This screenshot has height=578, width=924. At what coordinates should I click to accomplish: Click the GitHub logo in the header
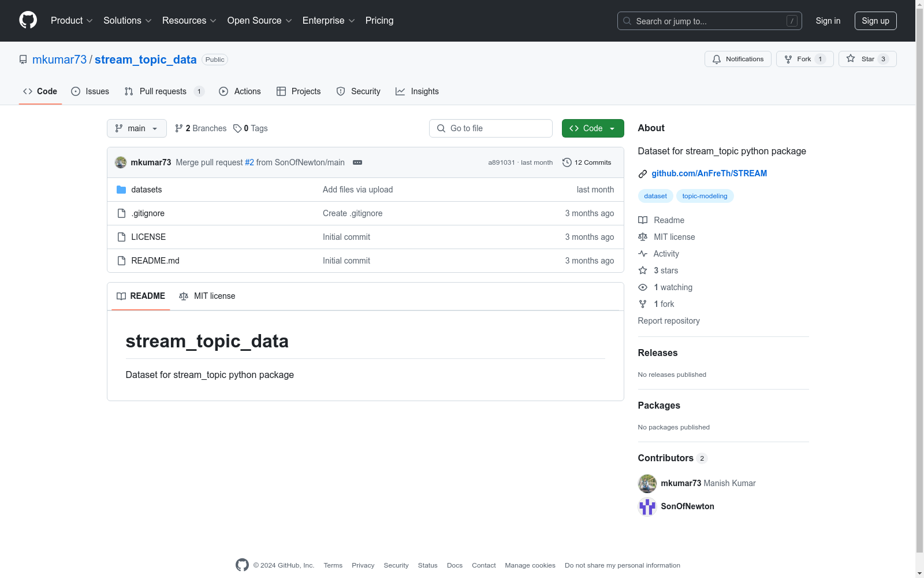[x=28, y=20]
